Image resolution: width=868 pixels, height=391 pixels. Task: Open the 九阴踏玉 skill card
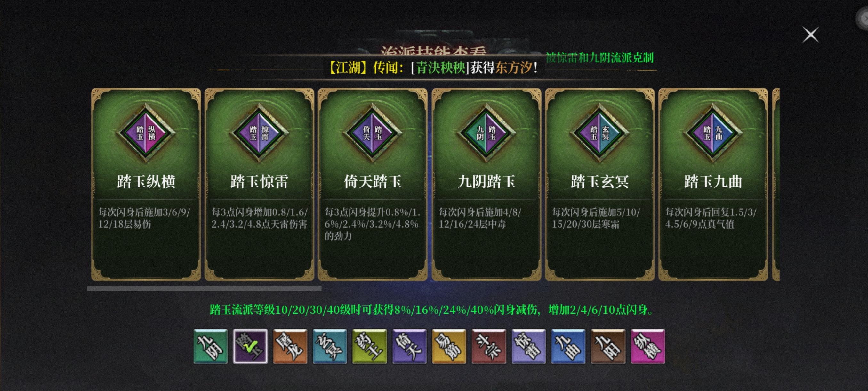pos(486,185)
